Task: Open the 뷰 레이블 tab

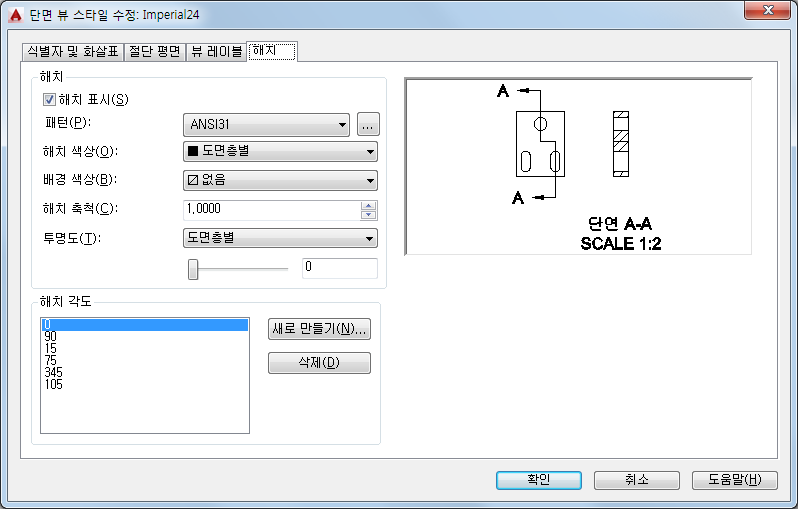Action: click(x=216, y=52)
